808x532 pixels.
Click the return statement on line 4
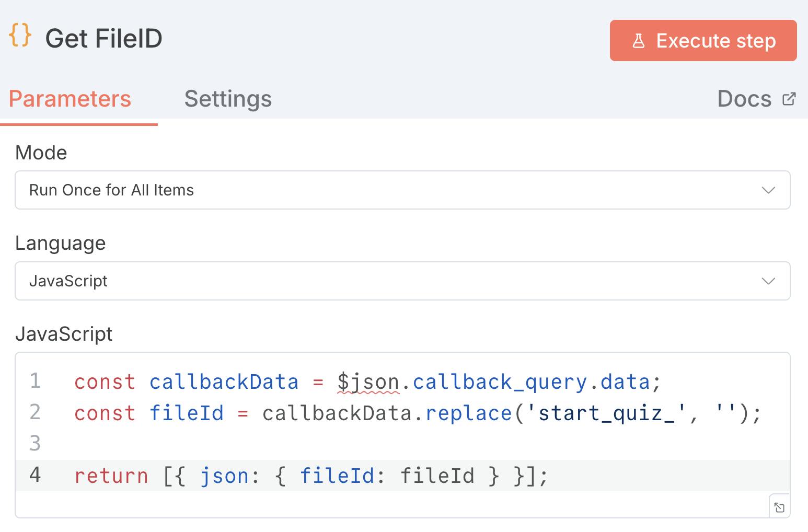coord(111,476)
